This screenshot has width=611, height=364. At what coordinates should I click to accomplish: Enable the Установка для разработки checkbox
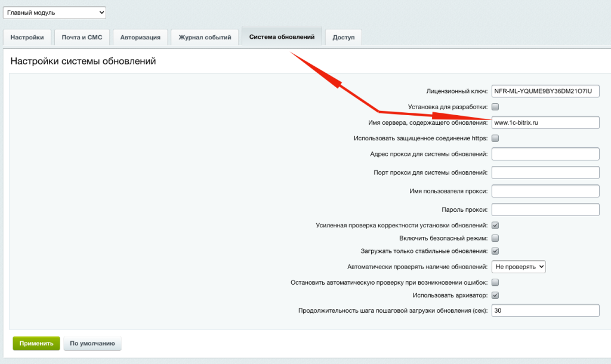pyautogui.click(x=495, y=107)
